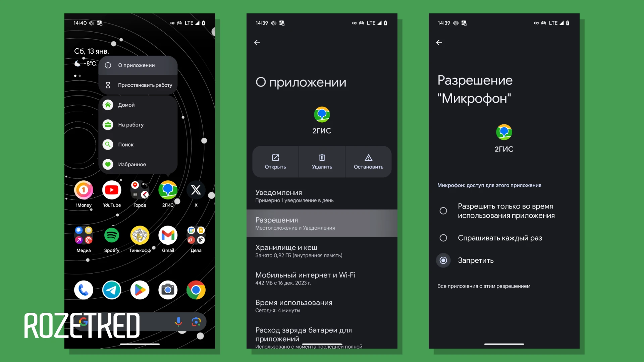Launch Telegram from dock

(x=112, y=290)
